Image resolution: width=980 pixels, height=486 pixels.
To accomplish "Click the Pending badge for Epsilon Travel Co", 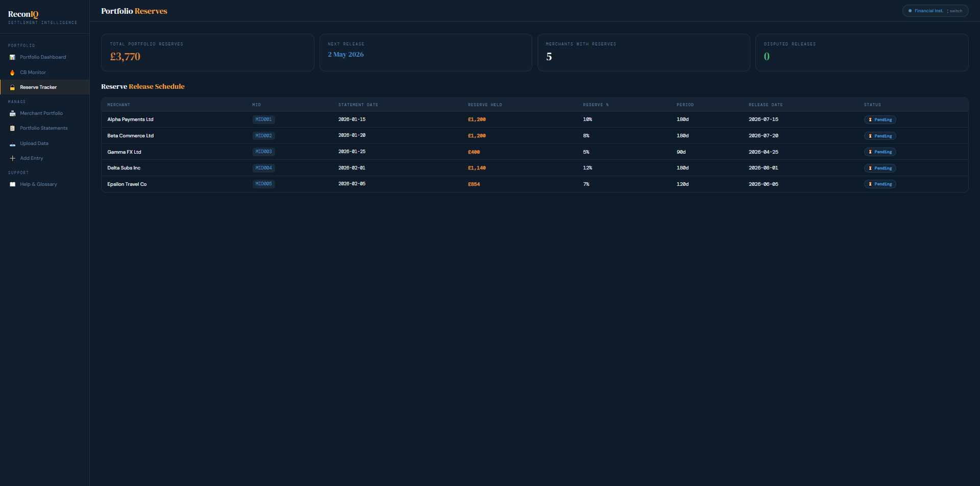I will pos(880,184).
